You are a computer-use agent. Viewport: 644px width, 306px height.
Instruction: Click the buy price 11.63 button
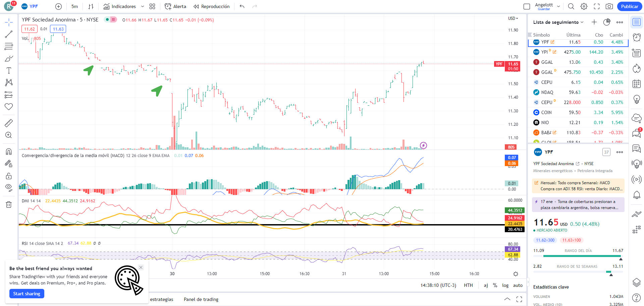[58, 29]
